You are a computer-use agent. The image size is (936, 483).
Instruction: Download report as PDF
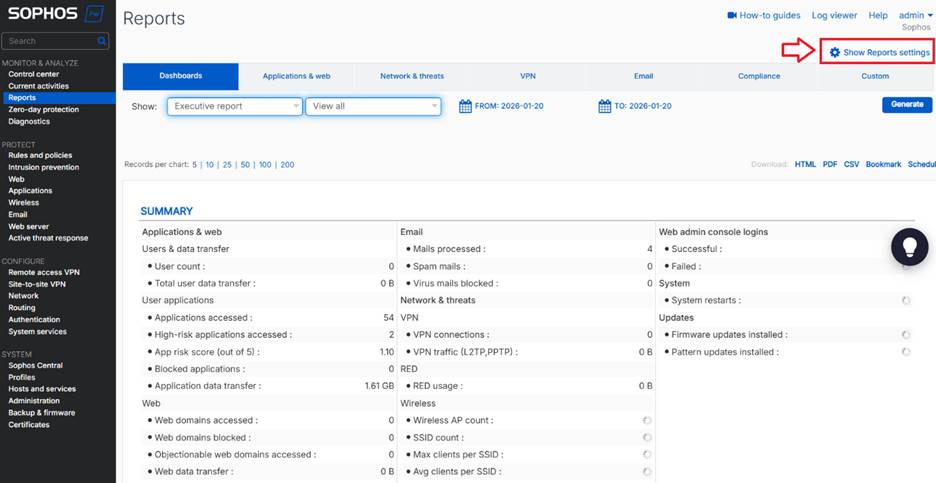[x=829, y=164]
